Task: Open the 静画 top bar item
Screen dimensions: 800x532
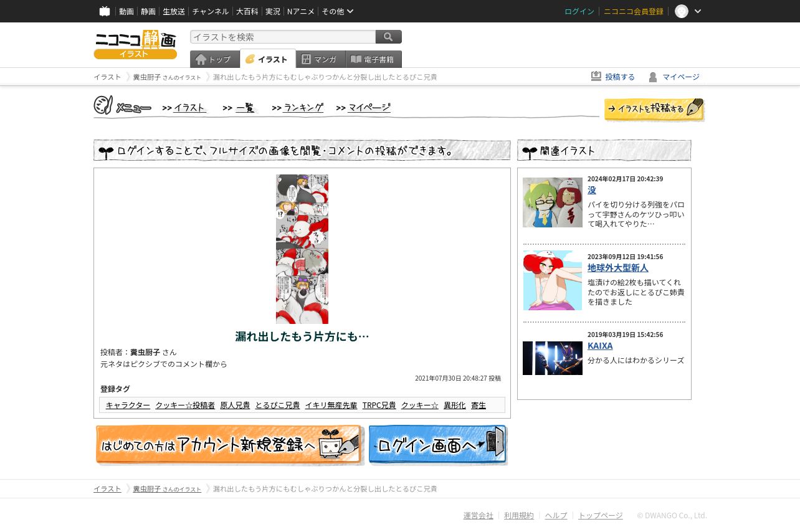Action: [148, 11]
